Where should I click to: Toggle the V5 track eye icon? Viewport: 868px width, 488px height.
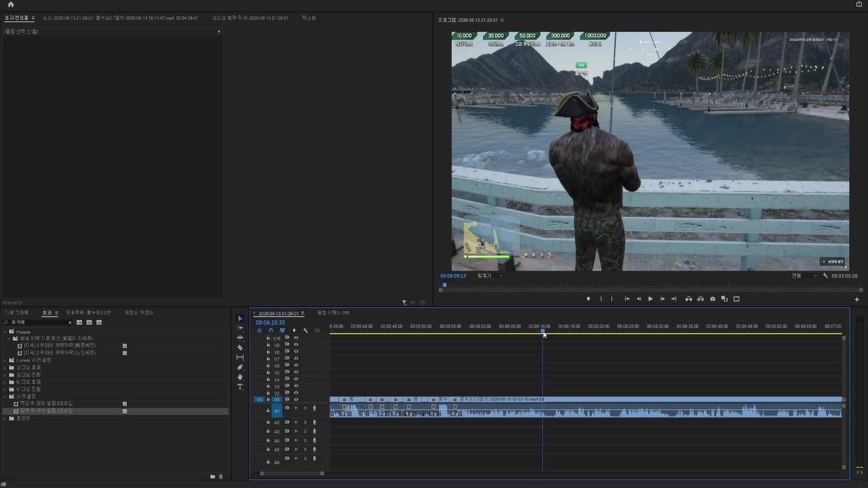(x=296, y=373)
